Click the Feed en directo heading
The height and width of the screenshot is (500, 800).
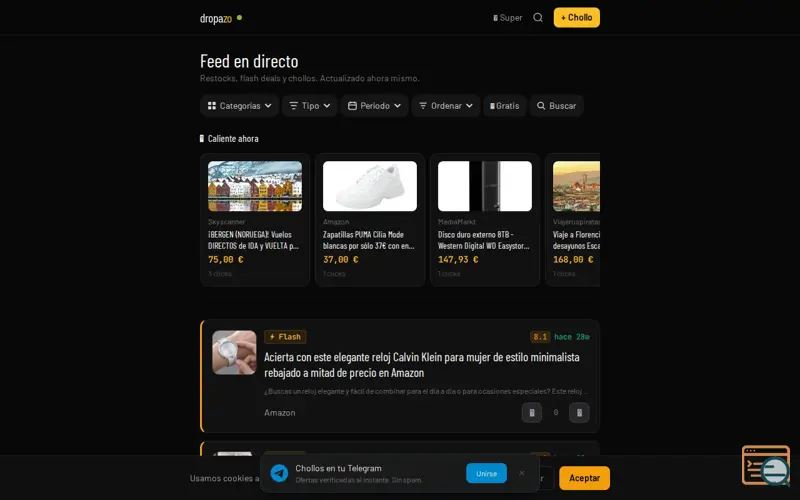click(249, 61)
